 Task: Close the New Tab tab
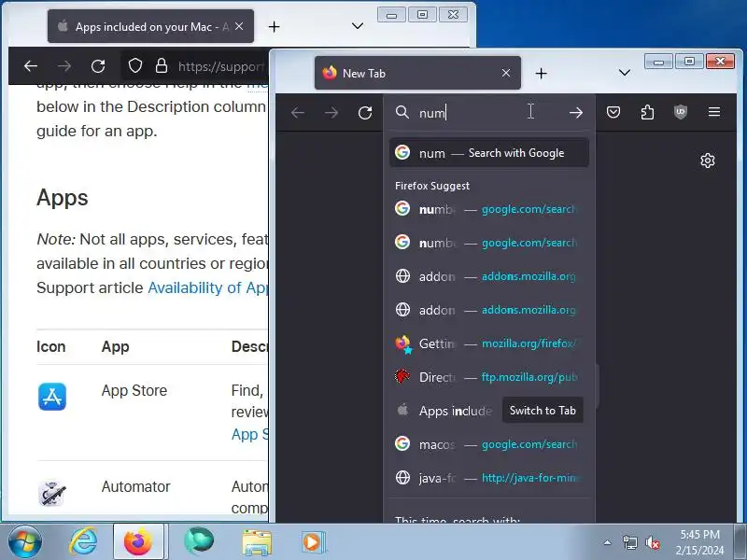(506, 73)
